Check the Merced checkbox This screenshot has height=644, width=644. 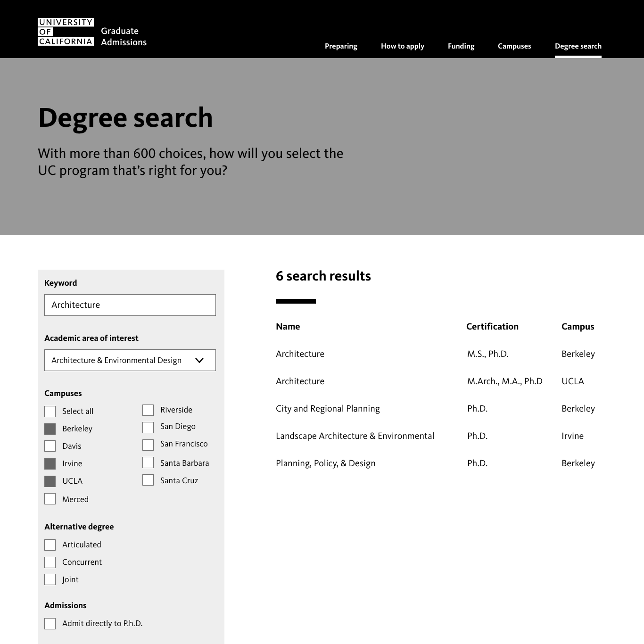[50, 499]
